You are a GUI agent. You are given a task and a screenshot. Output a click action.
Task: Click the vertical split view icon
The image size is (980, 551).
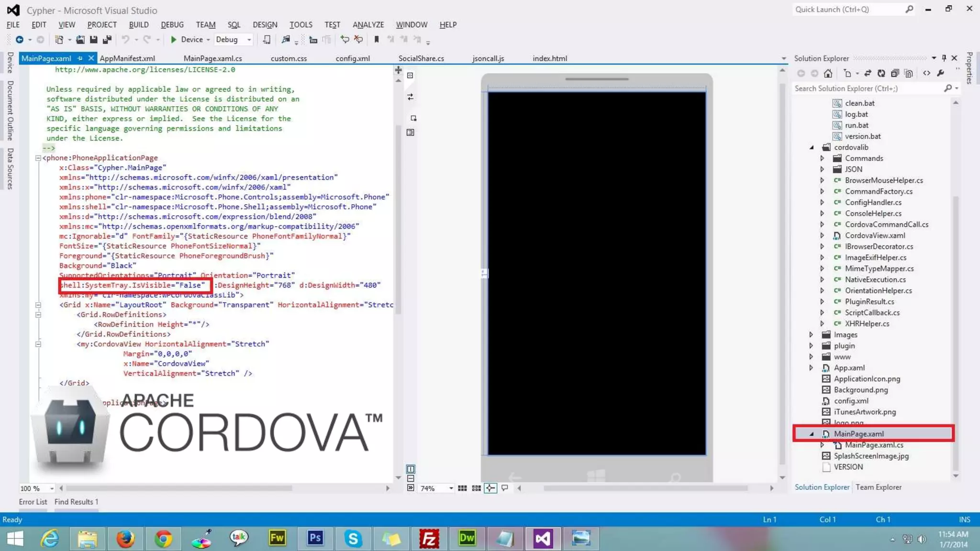tap(411, 469)
